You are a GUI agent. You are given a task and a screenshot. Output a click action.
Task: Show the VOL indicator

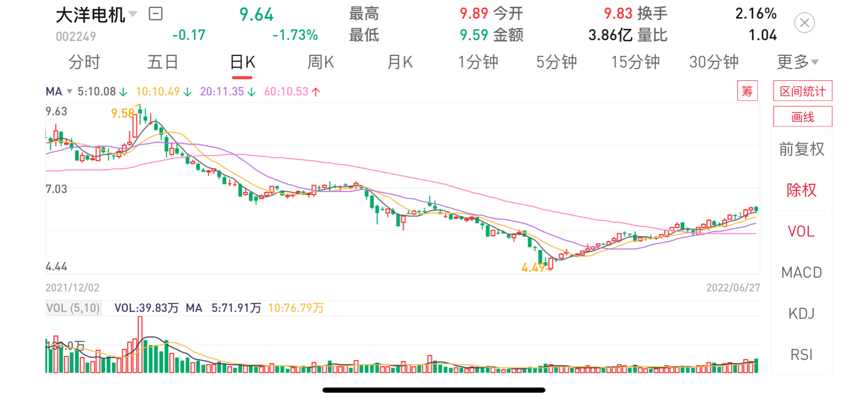[801, 231]
